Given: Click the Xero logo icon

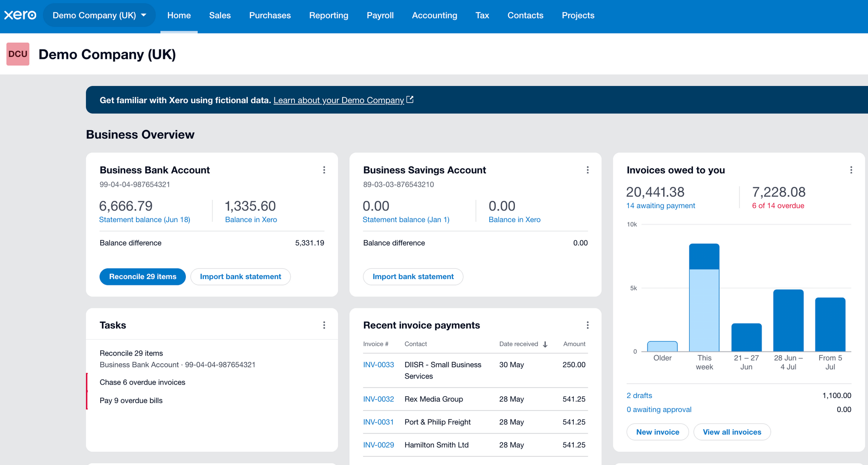Looking at the screenshot, I should click(20, 15).
